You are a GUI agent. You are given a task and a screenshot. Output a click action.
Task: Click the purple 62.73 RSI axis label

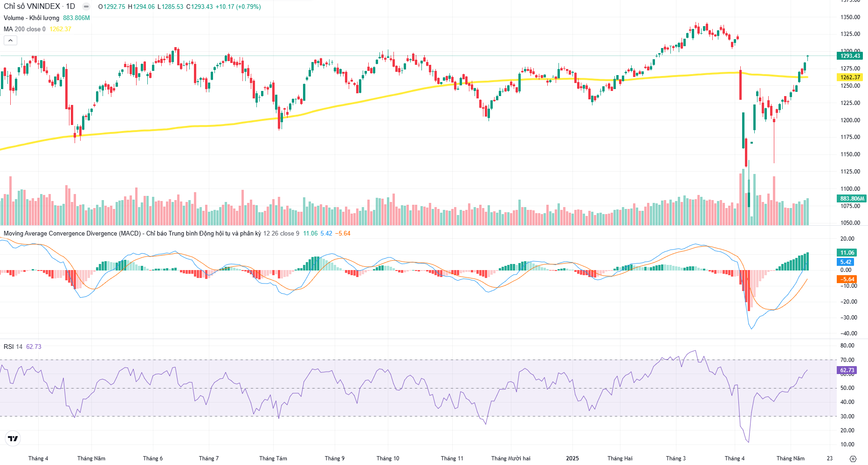click(x=847, y=370)
